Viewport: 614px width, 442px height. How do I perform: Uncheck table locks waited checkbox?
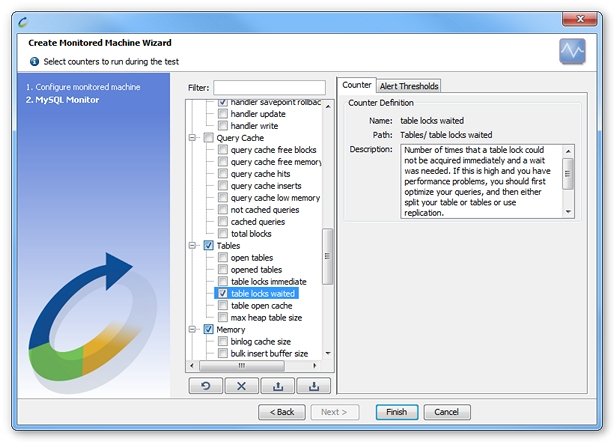tap(223, 293)
